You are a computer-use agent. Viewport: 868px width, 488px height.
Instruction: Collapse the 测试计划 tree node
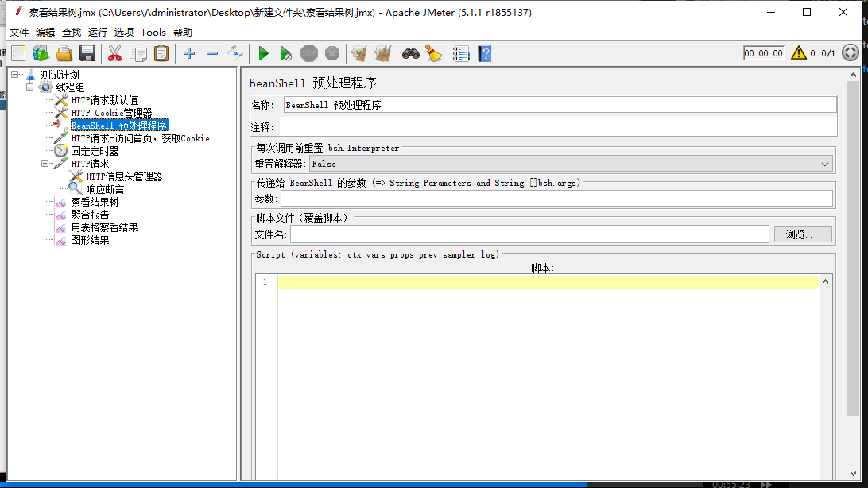point(15,74)
